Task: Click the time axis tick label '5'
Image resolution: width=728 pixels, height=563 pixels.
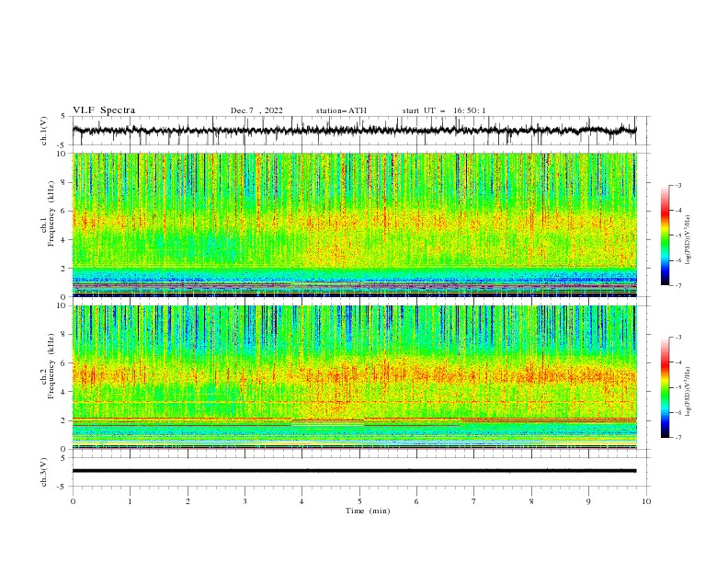Action: tap(359, 501)
